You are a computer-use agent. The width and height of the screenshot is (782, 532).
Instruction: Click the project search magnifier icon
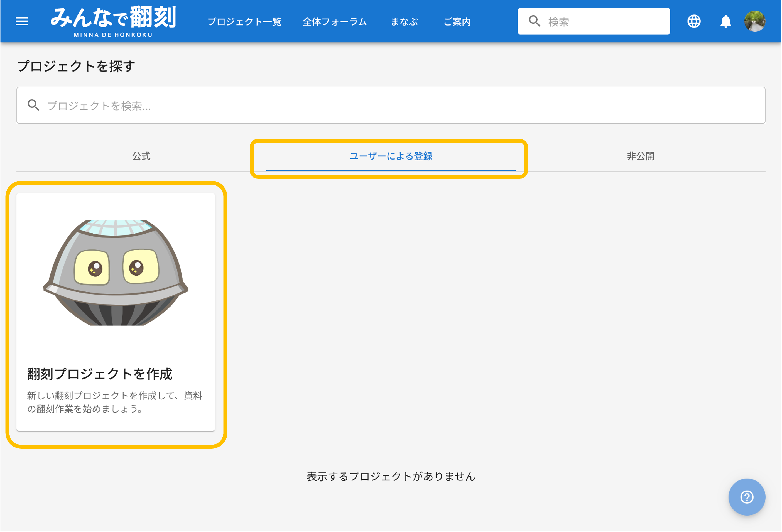[33, 105]
